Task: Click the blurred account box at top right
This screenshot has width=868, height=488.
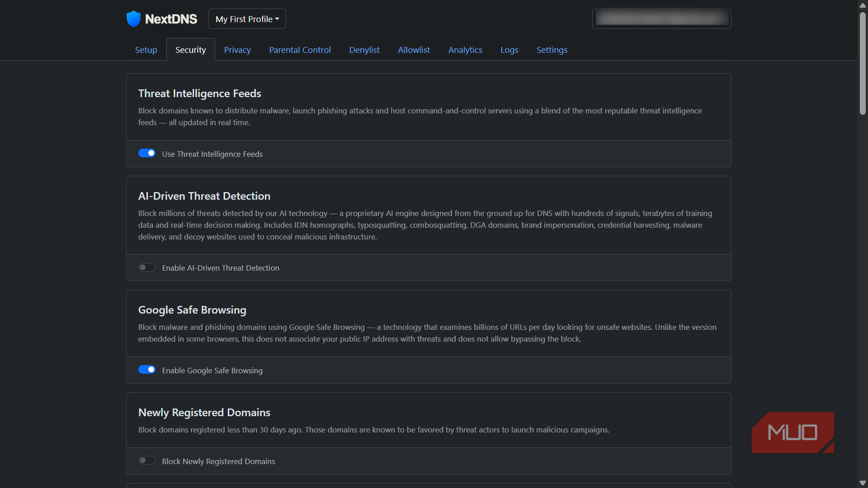Action: tap(661, 18)
